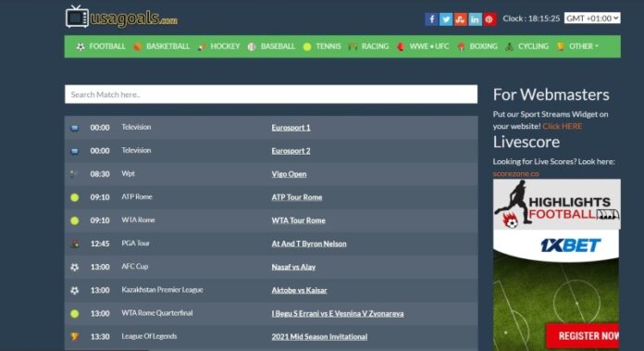Visit the scorezone.co livescore link
Image resolution: width=644 pixels, height=351 pixels.
(516, 173)
